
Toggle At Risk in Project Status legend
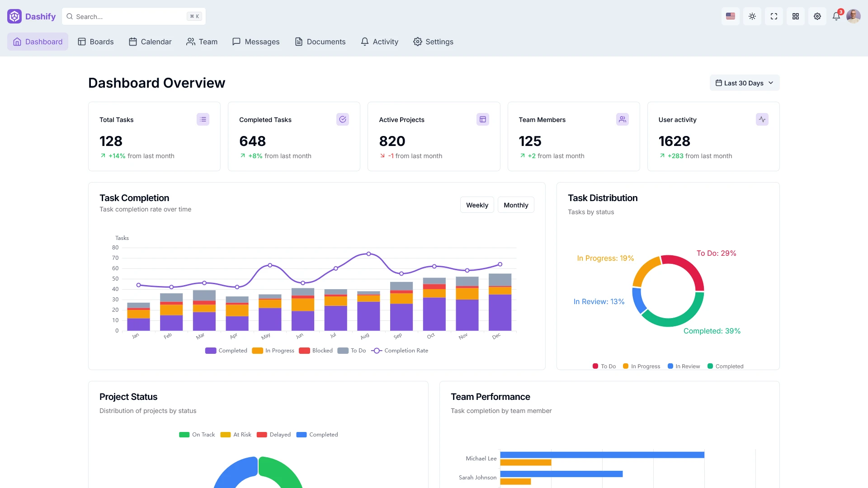236,435
